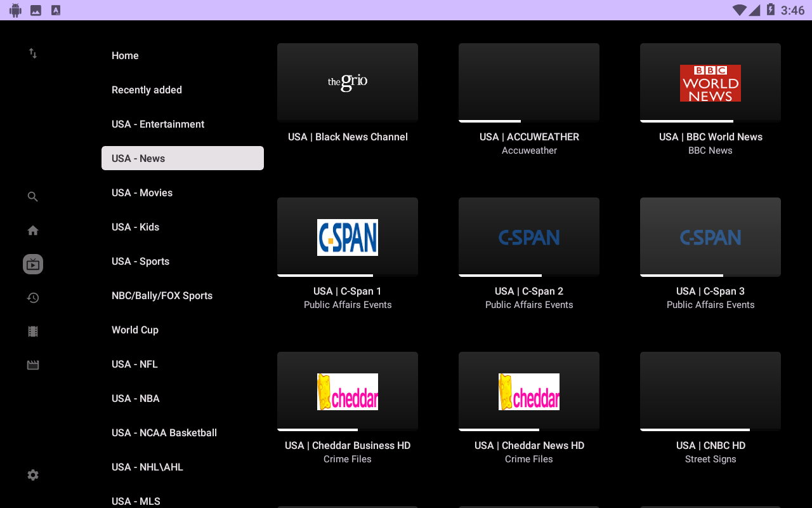Switch to USA - Entertainment category
This screenshot has height=508, width=812.
(158, 124)
